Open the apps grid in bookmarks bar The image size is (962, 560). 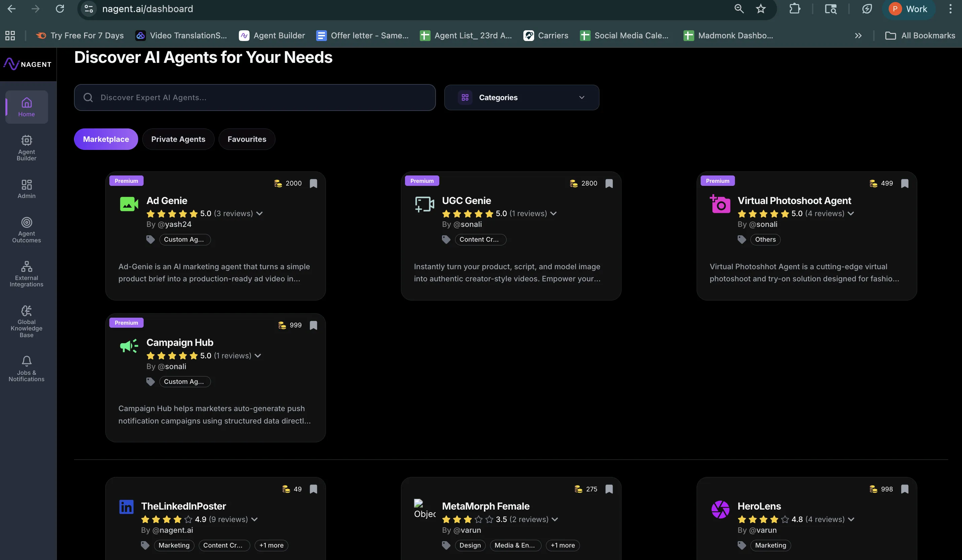coord(10,36)
